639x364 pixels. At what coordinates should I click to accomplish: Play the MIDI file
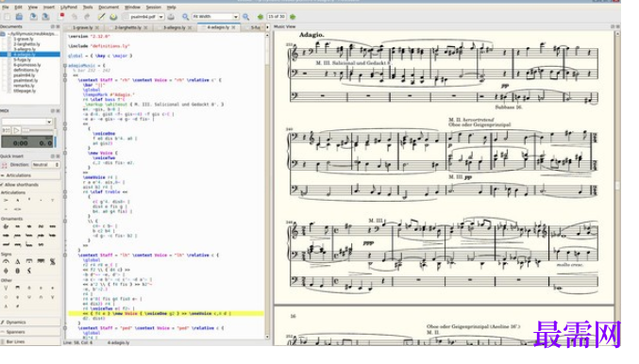click(x=16, y=130)
